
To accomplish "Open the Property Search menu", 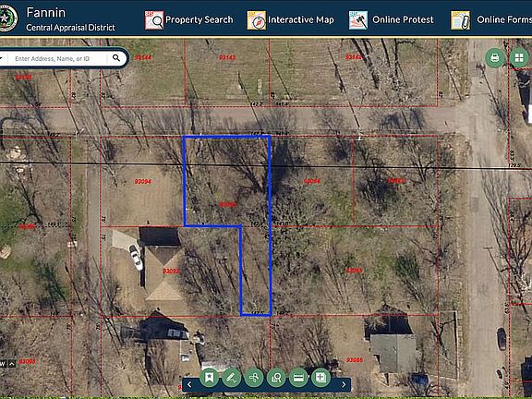I will [x=189, y=19].
